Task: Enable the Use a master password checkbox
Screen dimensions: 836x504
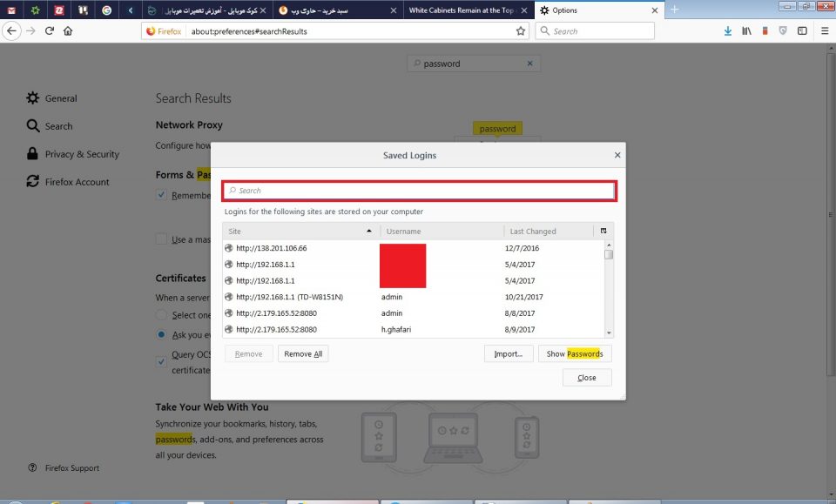Action: (161, 239)
